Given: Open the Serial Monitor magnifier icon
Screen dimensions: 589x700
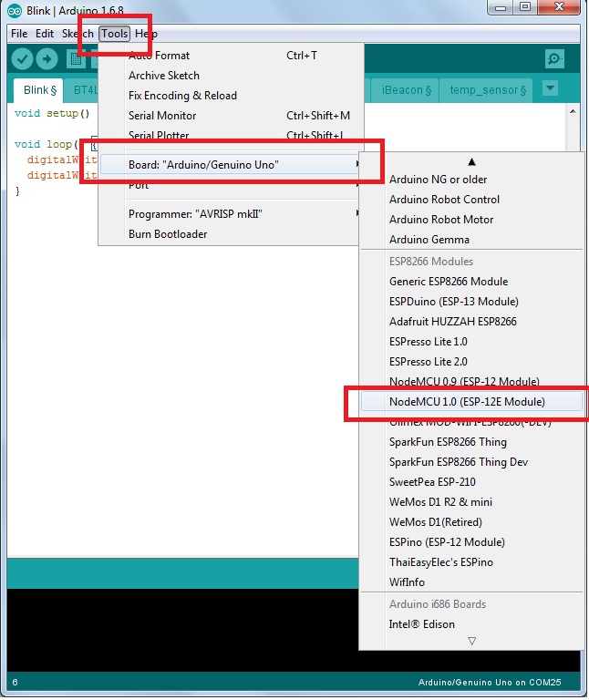Looking at the screenshot, I should pos(554,58).
